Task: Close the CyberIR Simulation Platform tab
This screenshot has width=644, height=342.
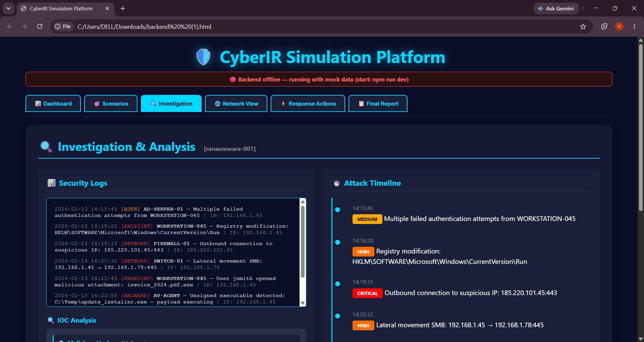Action: (107, 8)
